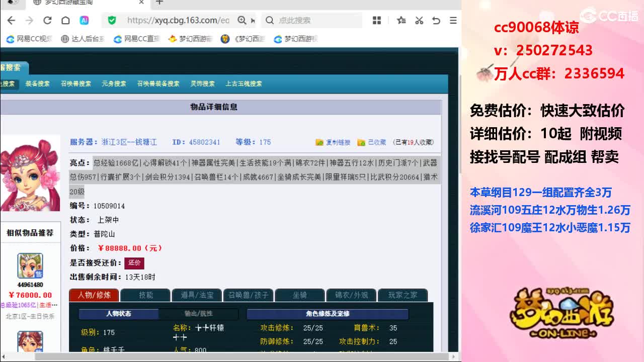Switch to 灵饰搜索 search tab
Viewport: 644px width, 362px height.
pos(202,84)
